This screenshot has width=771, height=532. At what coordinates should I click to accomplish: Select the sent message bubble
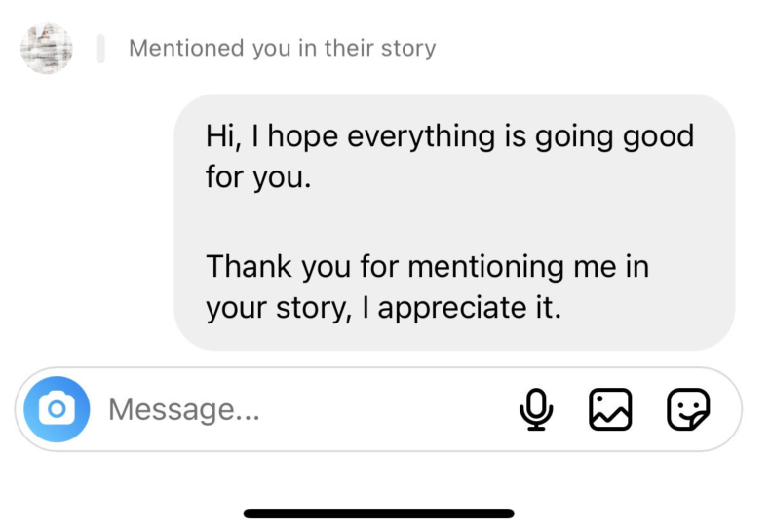[x=453, y=222]
